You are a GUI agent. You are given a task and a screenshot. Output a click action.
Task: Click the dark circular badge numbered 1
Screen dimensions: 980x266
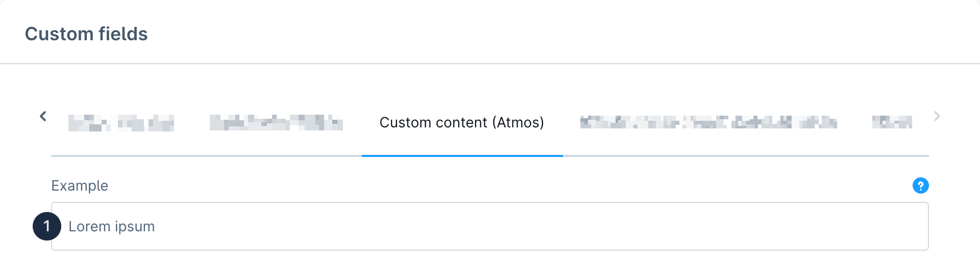pos(47,226)
